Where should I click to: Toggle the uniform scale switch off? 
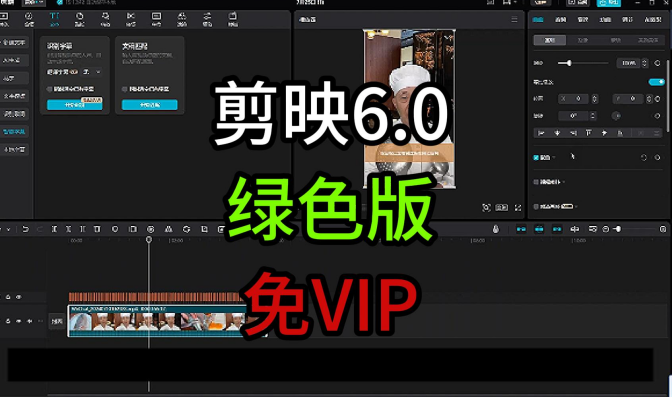(657, 82)
